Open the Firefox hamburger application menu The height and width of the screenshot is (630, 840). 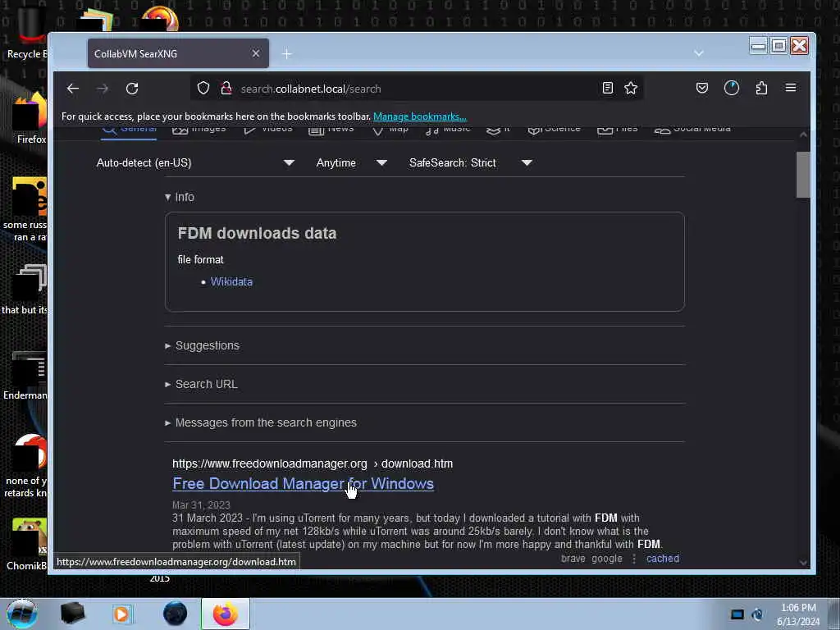click(791, 88)
